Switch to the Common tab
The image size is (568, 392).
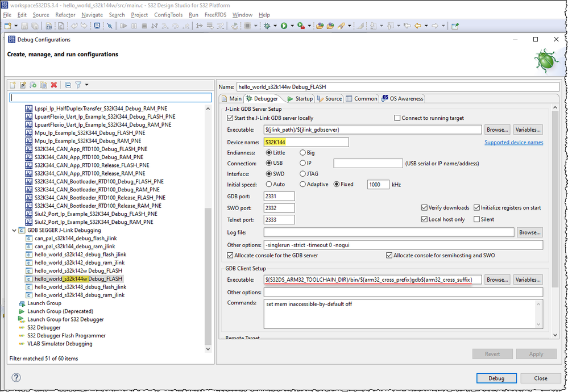(362, 98)
